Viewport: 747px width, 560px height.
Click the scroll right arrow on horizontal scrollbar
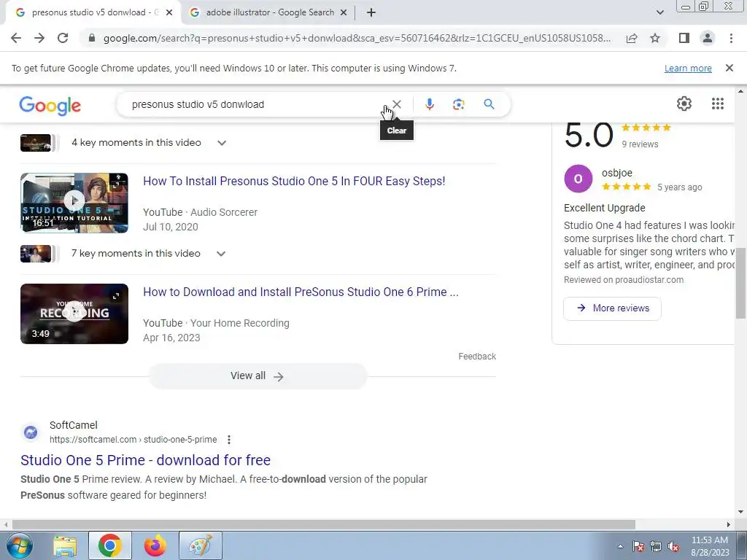[x=729, y=524]
